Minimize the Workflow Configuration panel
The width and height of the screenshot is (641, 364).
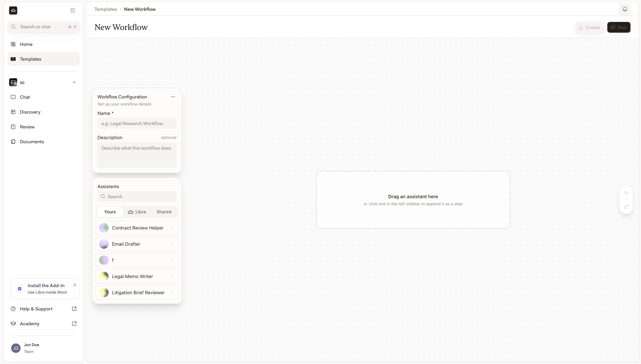(x=173, y=97)
